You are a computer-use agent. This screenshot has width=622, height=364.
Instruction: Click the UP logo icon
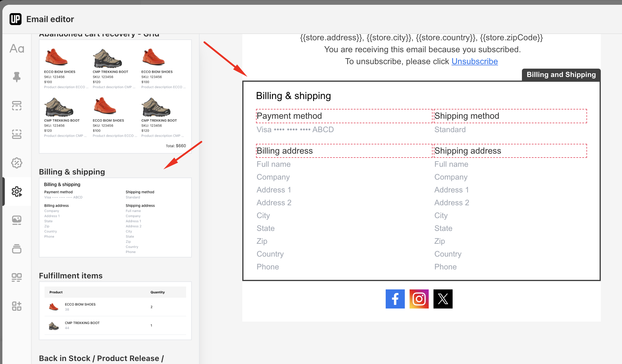tap(16, 19)
